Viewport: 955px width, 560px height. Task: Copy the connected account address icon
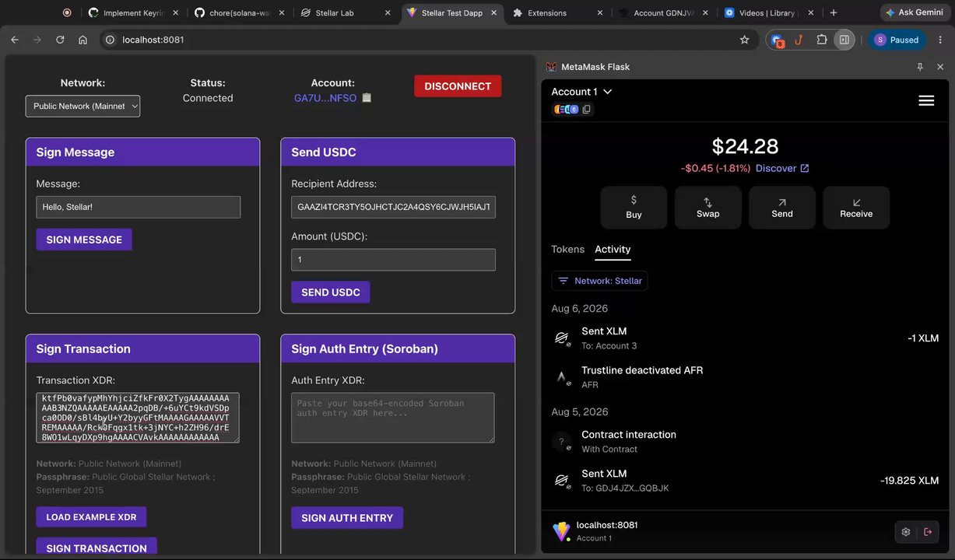(x=367, y=98)
